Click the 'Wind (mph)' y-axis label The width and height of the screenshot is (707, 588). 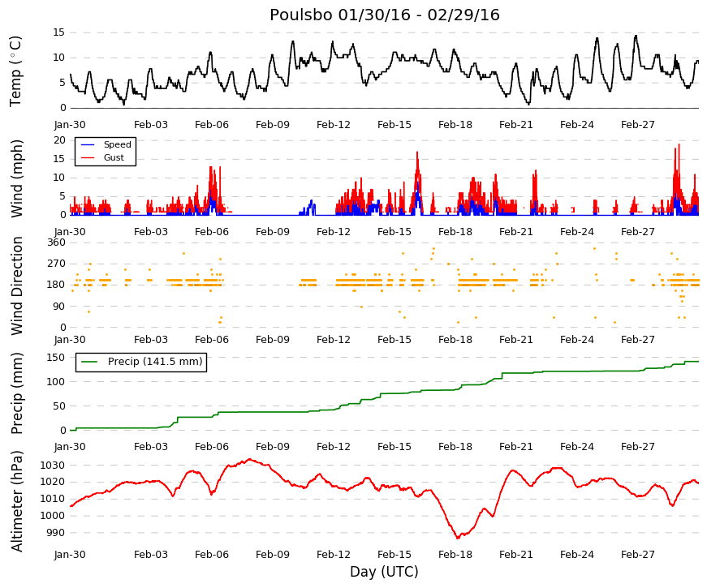point(16,179)
